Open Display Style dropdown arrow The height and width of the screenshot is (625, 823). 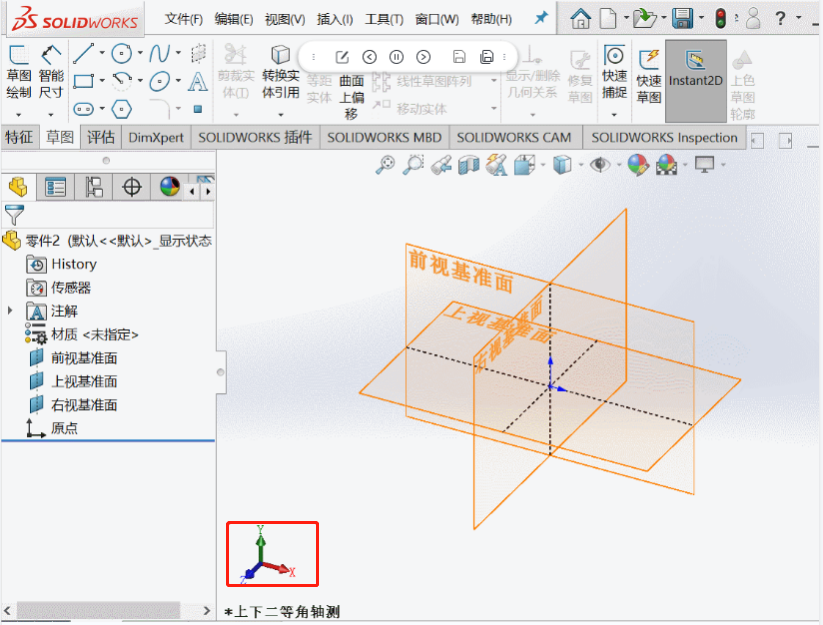click(581, 165)
